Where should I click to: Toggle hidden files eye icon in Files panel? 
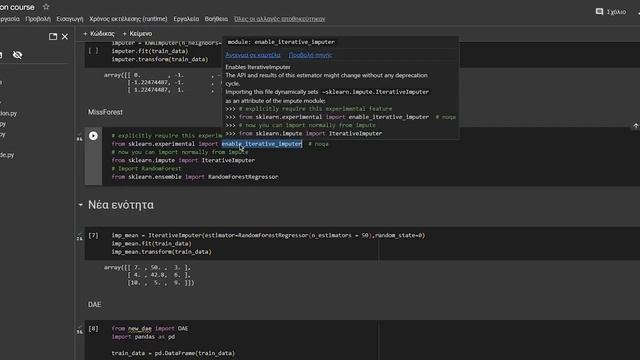pyautogui.click(x=17, y=55)
